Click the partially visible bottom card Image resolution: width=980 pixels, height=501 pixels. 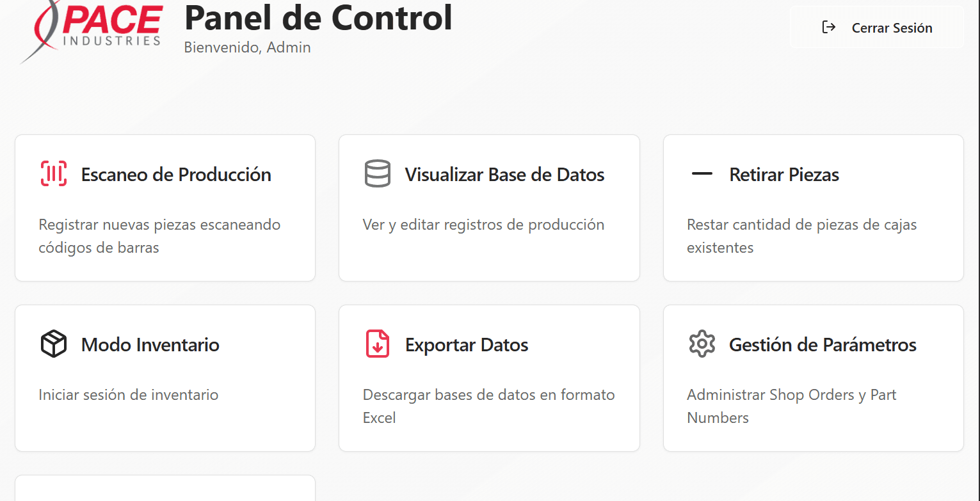click(x=165, y=489)
